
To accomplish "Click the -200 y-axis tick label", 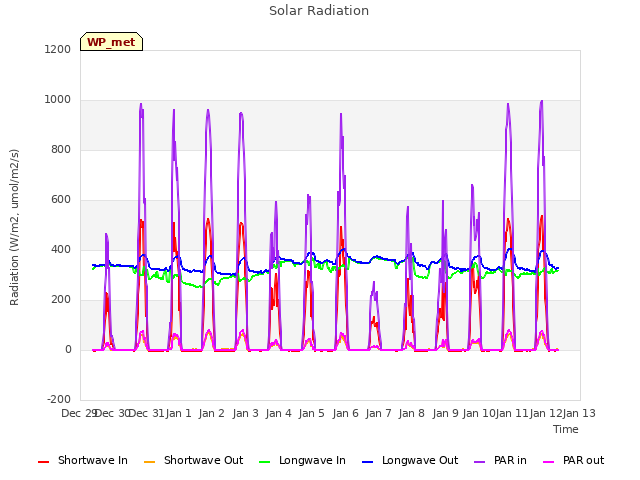I will [59, 399].
